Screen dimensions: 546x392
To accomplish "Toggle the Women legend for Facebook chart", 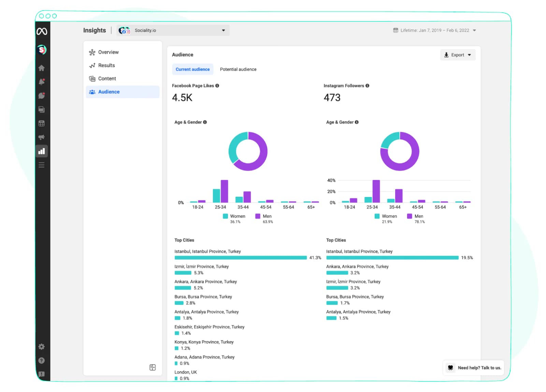I will click(x=234, y=216).
